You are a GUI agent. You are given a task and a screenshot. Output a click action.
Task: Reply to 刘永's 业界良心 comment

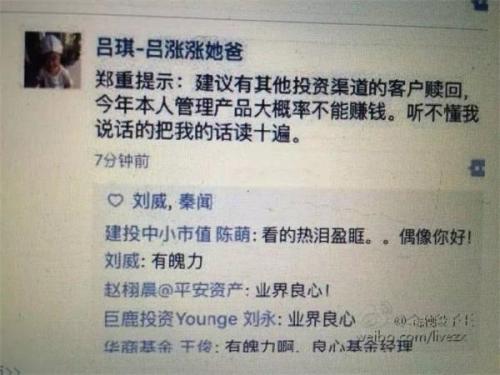[321, 319]
